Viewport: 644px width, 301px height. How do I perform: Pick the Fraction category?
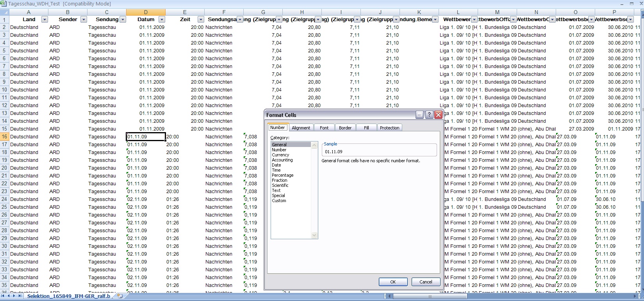click(291, 180)
